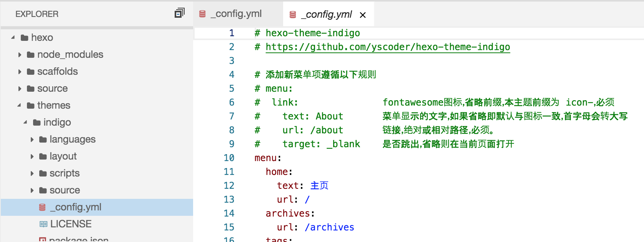Expand the scaffolds folder arrow
Viewport: 644px width, 242px height.
pyautogui.click(x=20, y=72)
